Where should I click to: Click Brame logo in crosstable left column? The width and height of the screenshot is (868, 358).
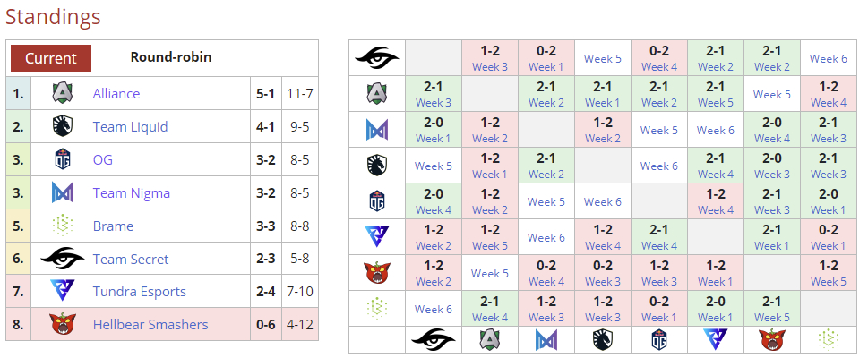[377, 308]
